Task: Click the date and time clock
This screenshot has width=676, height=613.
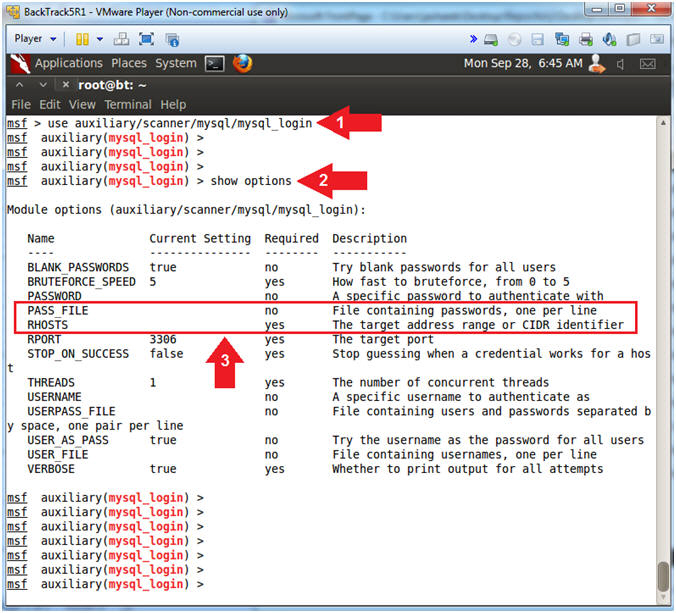Action: coord(523,63)
